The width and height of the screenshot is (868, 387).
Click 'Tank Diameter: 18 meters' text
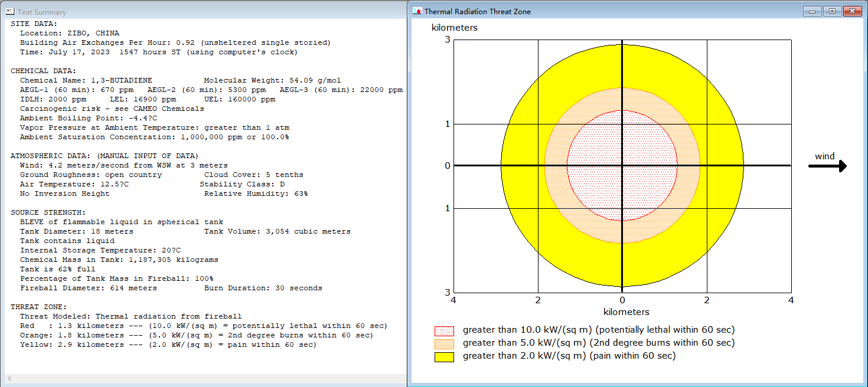(77, 231)
